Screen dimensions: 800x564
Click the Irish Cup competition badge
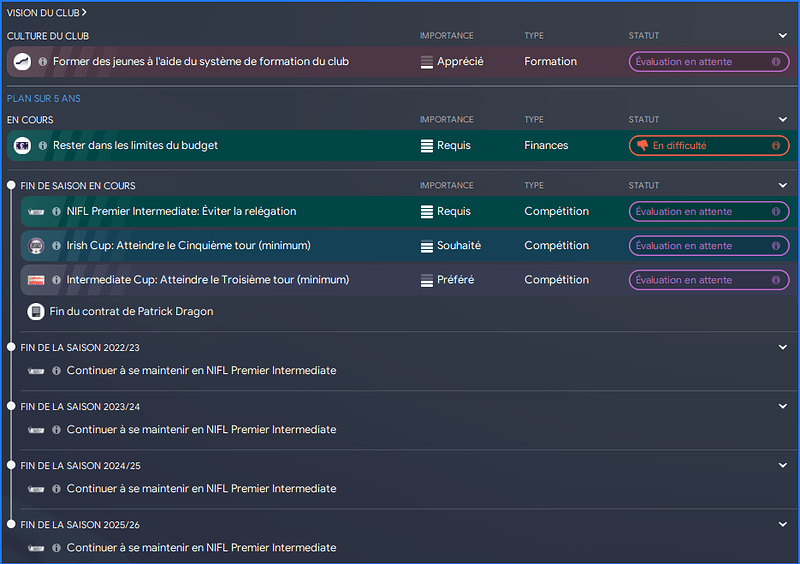[36, 246]
